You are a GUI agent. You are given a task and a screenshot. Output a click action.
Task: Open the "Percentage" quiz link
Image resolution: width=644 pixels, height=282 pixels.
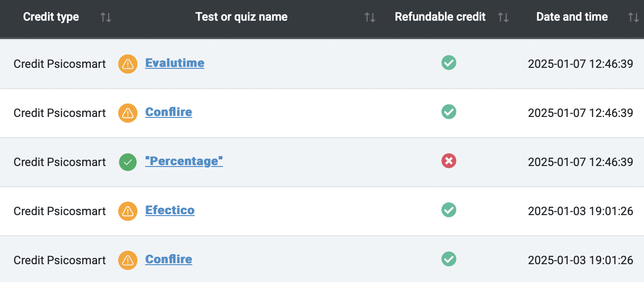[184, 161]
